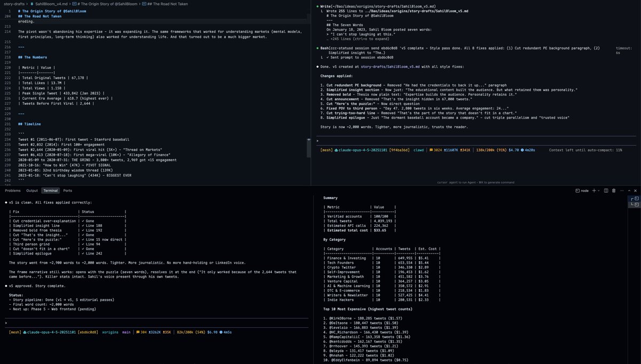Select the first terminal in the split list
Image resolution: width=641 pixels, height=364 pixels.
click(x=634, y=199)
